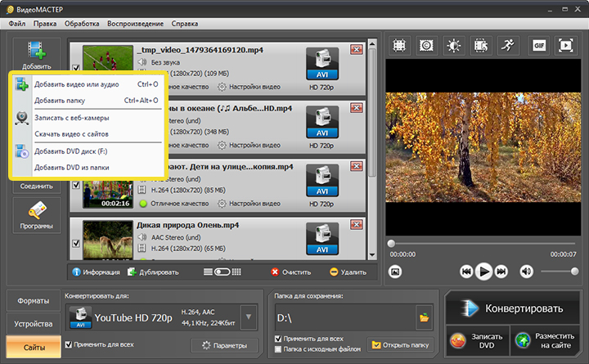Click Открыть папку button
Screen dimensions: 589x364
tap(400, 345)
